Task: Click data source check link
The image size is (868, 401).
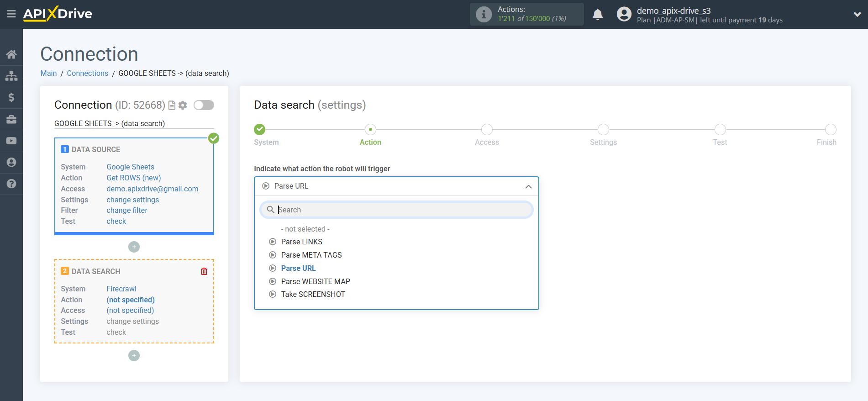Action: [x=116, y=221]
